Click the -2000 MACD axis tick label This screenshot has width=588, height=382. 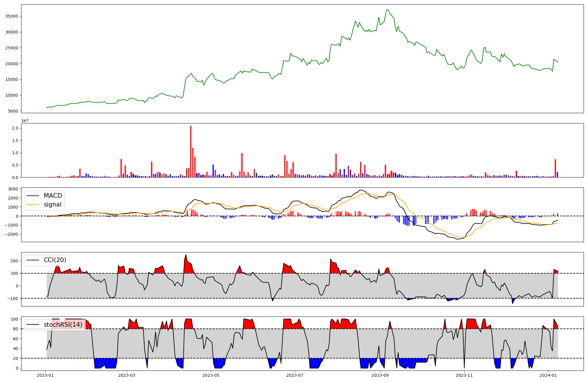pos(12,234)
